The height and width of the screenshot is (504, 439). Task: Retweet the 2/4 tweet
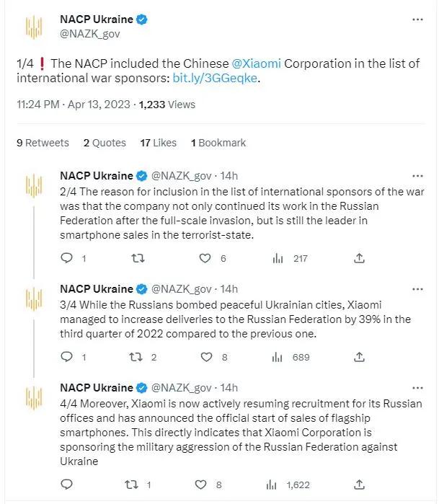pos(135,258)
